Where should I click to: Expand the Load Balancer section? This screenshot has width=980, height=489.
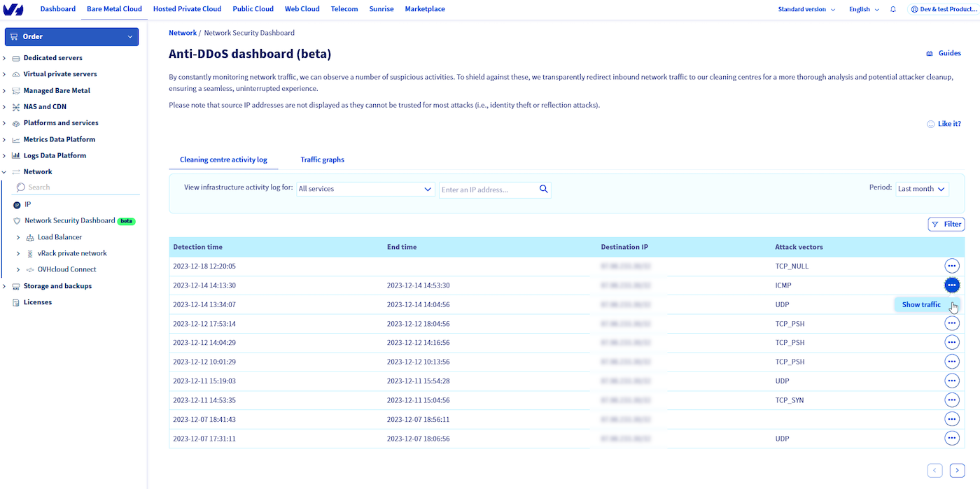point(19,237)
